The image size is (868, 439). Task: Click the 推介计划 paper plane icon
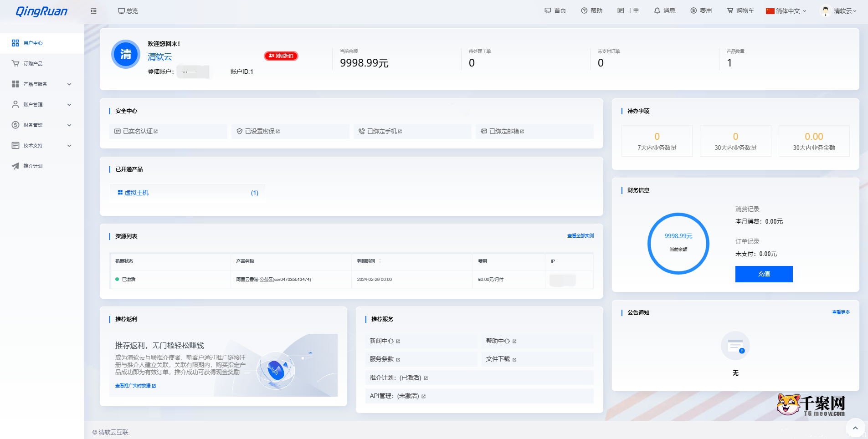click(x=15, y=166)
